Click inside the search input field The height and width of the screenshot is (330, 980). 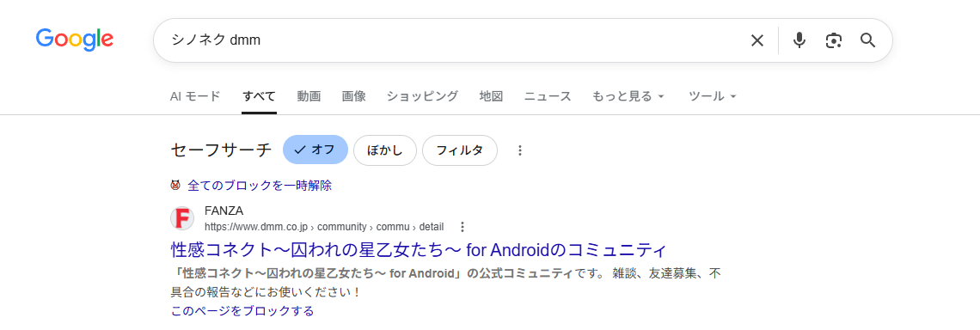pyautogui.click(x=450, y=40)
